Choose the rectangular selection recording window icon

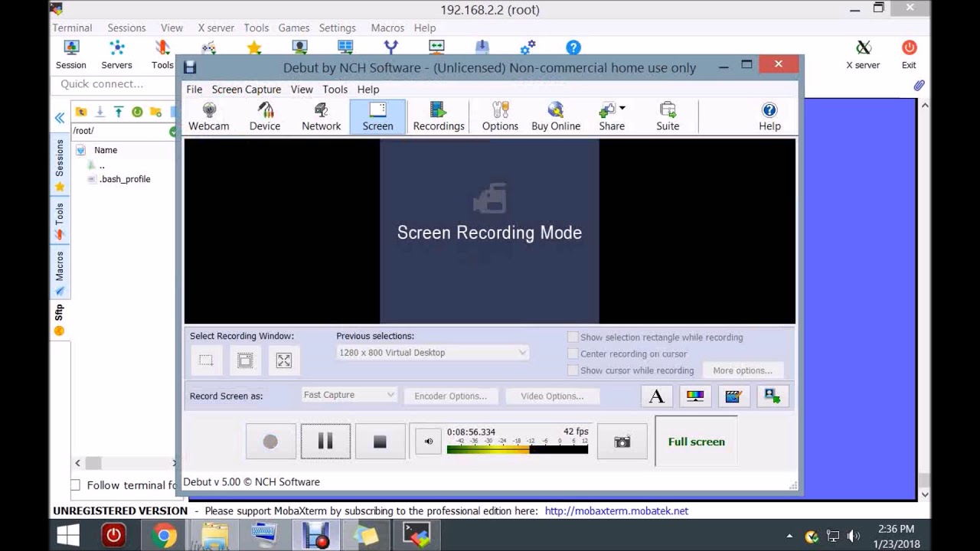206,360
